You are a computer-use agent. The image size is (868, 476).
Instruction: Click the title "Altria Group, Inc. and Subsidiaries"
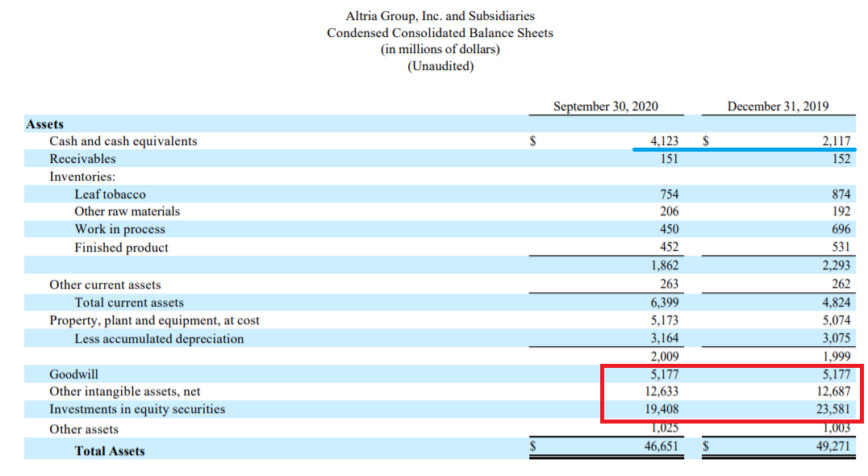coord(440,16)
